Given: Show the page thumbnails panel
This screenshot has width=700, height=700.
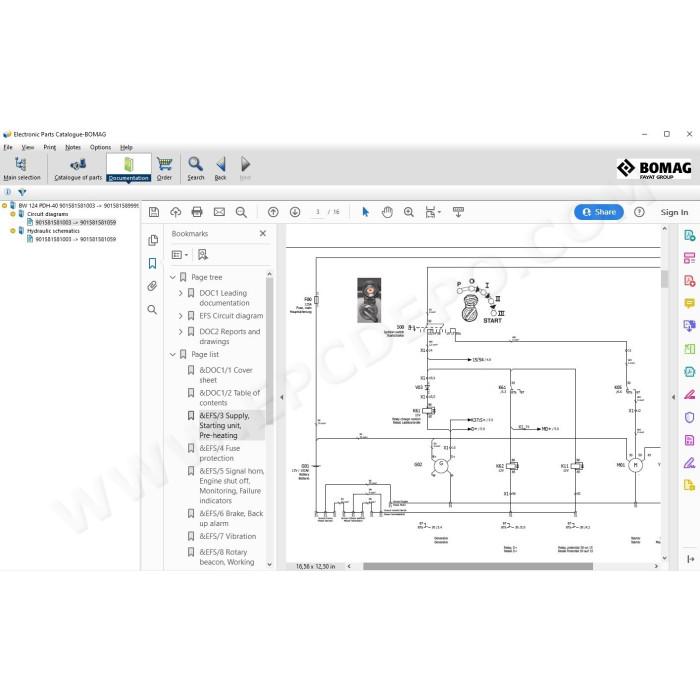Looking at the screenshot, I should pyautogui.click(x=153, y=240).
